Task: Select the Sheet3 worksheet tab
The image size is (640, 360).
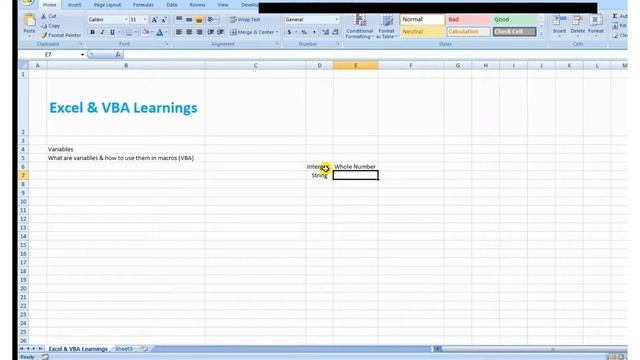Action: [x=124, y=349]
